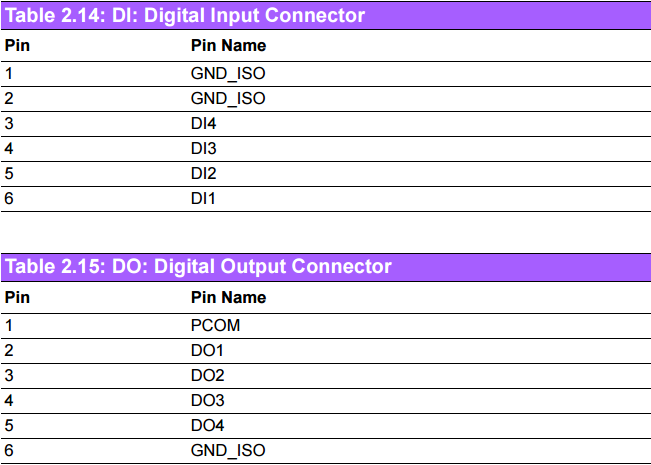This screenshot has height=465, width=651.
Task: Select the PCOM pin name cell
Action: tap(215, 325)
